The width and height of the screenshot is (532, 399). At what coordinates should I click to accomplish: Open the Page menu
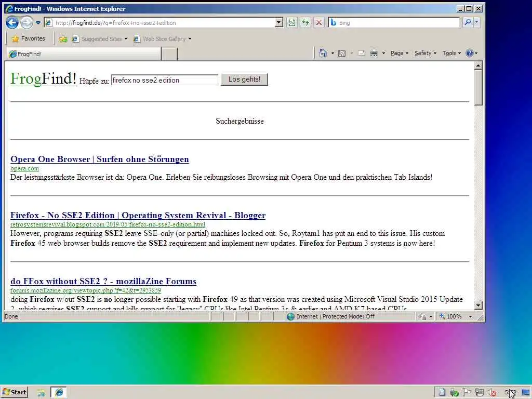[x=400, y=54]
